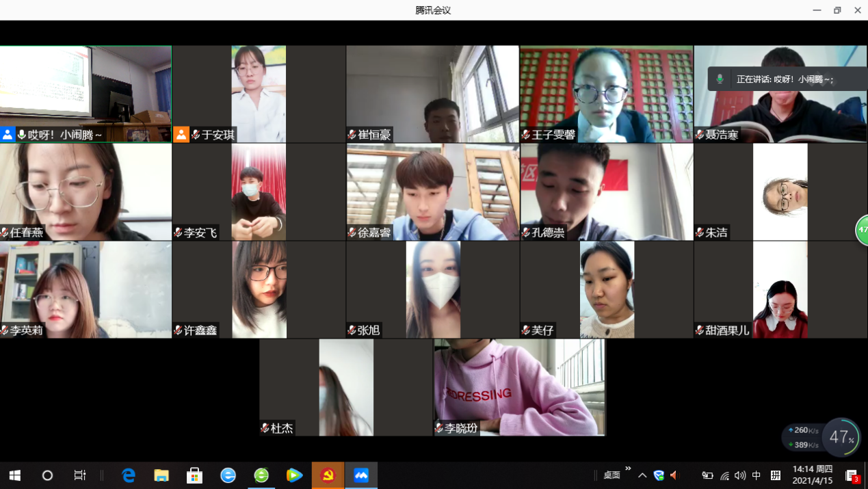Open the notification center with 3 alerts
This screenshot has width=868, height=489.
[852, 475]
